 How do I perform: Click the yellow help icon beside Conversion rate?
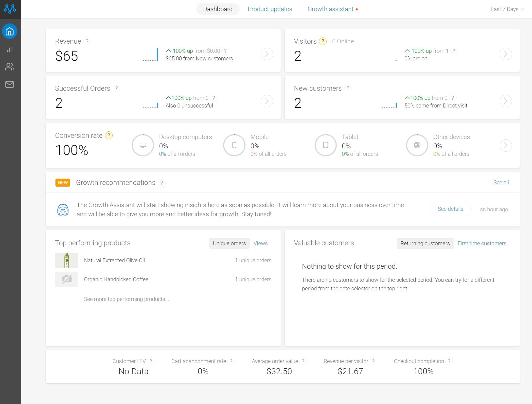109,135
